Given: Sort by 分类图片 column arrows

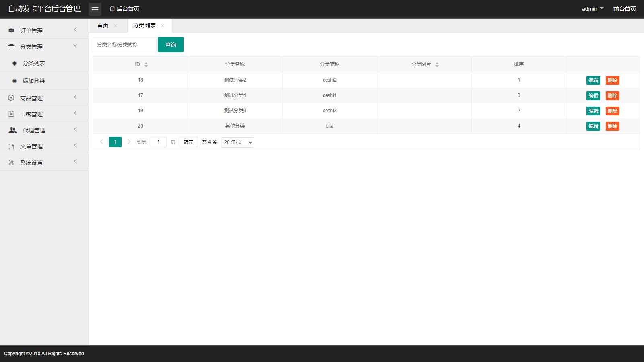Looking at the screenshot, I should (437, 65).
